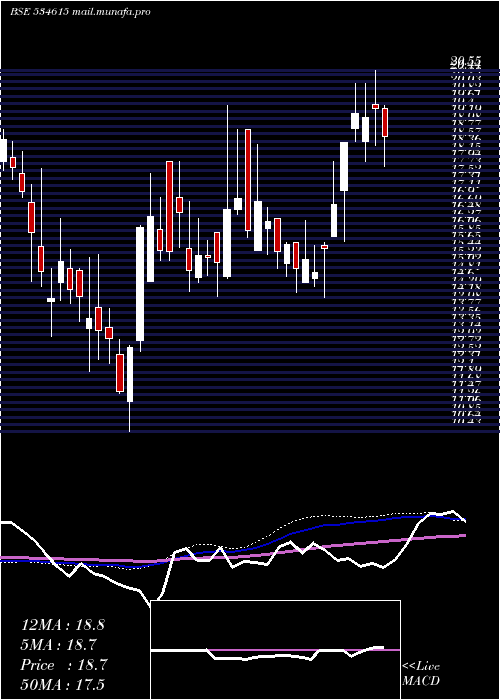Select the 5MA : 18.7 readout
Image resolution: width=500 pixels, height=700 pixels.
point(58,644)
